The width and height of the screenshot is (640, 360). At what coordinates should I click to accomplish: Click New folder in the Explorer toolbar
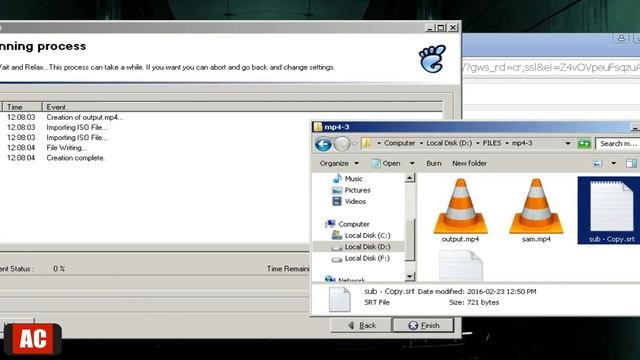click(x=469, y=163)
